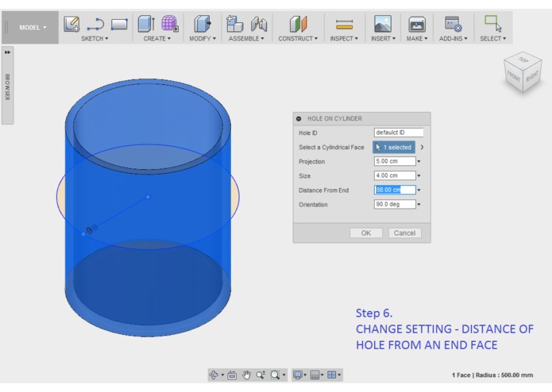
Task: Click the Scripts and Add-Ins icon
Action: pyautogui.click(x=453, y=24)
